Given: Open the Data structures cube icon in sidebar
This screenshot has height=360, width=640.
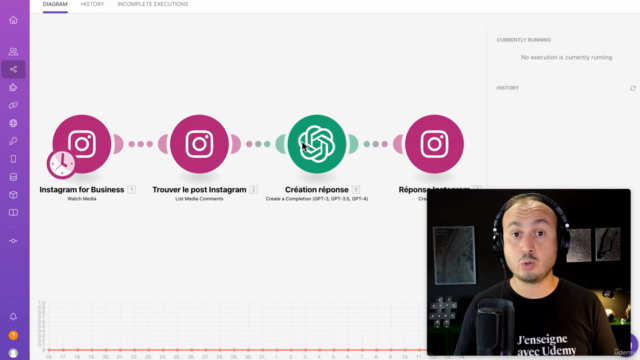Looking at the screenshot, I should 13,195.
